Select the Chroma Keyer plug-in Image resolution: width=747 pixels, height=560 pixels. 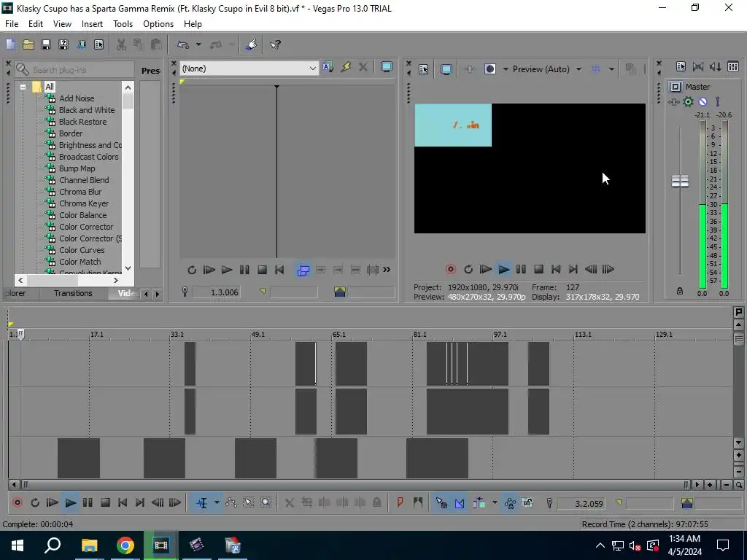click(84, 203)
